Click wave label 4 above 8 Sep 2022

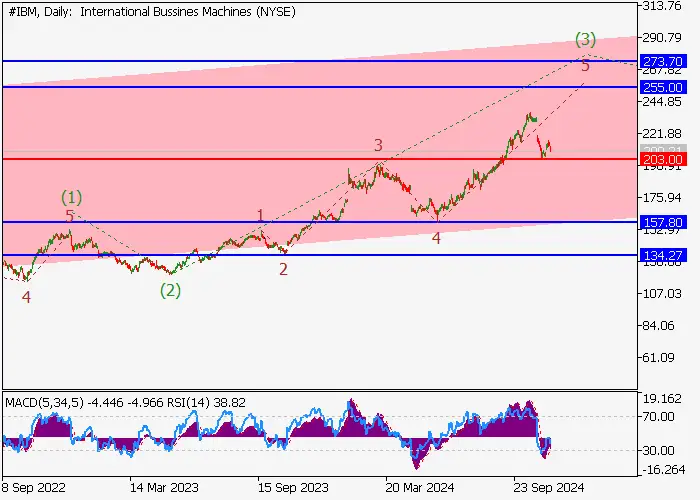click(26, 297)
